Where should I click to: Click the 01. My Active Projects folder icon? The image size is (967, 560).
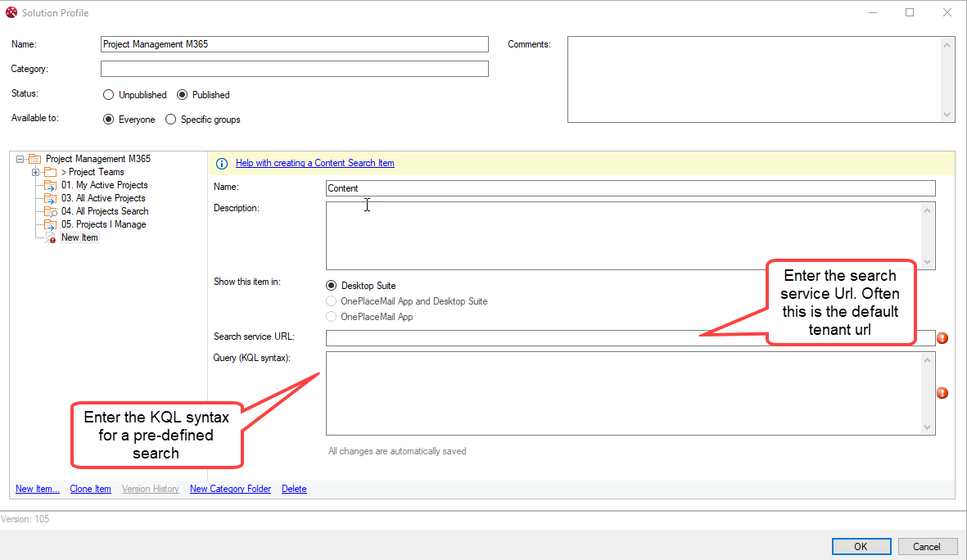[x=51, y=185]
